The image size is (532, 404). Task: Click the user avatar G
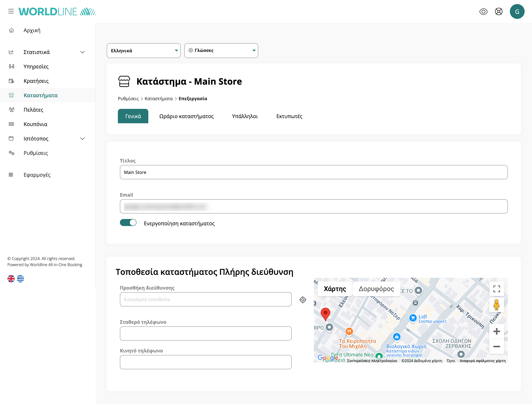pos(517,11)
